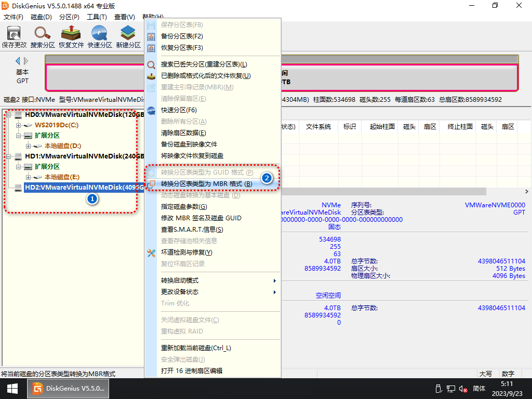Screen dimensions: 532x399
Task: Choose 转换分区表类型为 MBR 格式 menu entry
Action: click(206, 184)
